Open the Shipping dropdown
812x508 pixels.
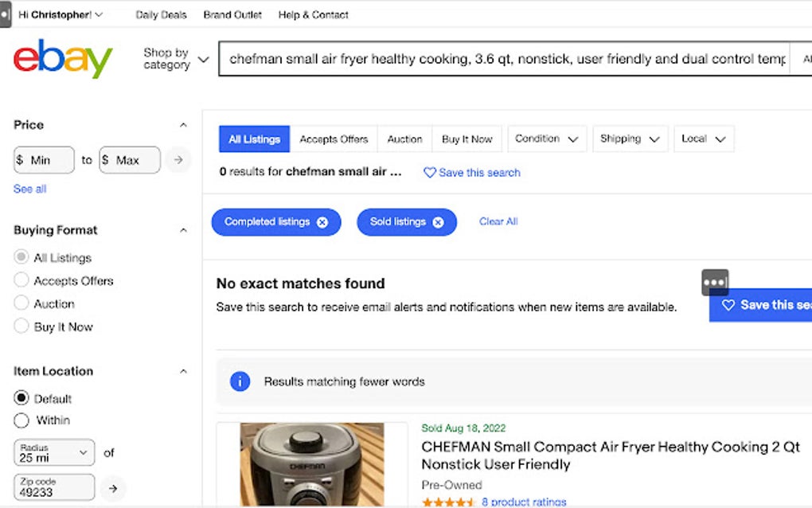(x=630, y=139)
